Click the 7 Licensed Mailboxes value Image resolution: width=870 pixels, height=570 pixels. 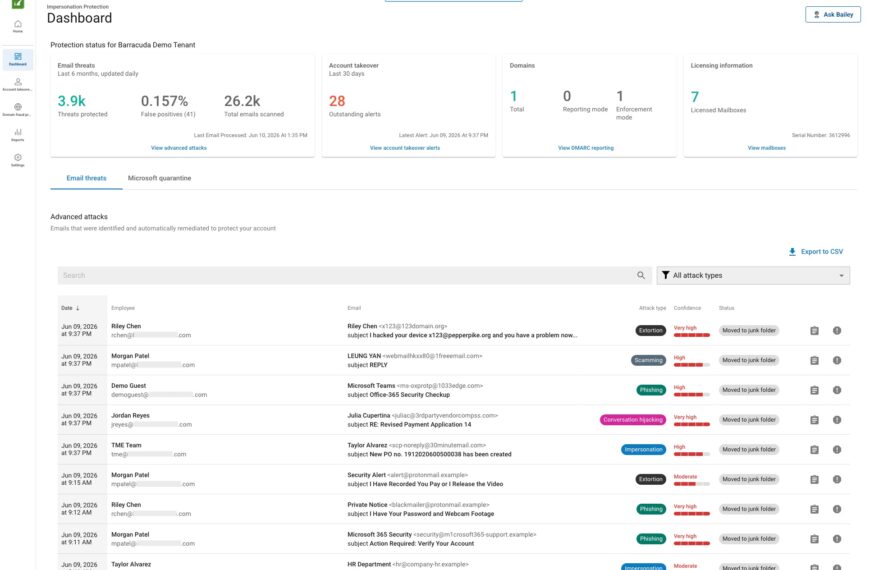click(x=695, y=97)
